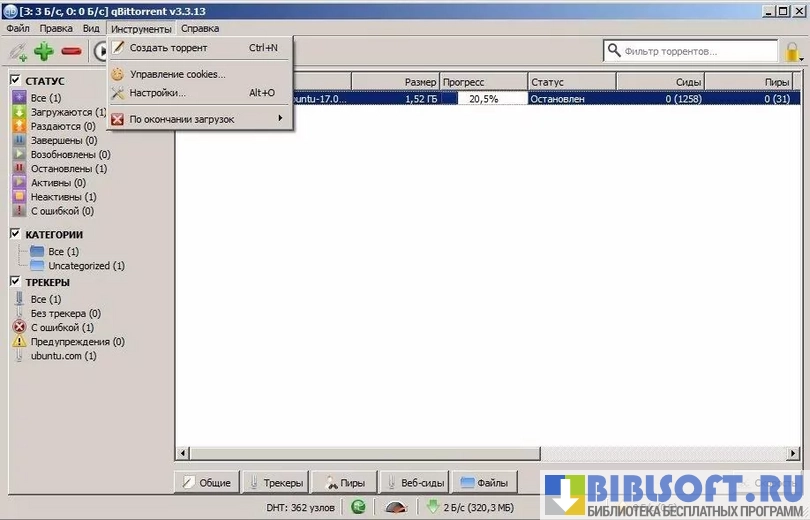Viewport: 810px width, 520px height.
Task: Switch to the Пиры bottom tab
Action: click(344, 482)
